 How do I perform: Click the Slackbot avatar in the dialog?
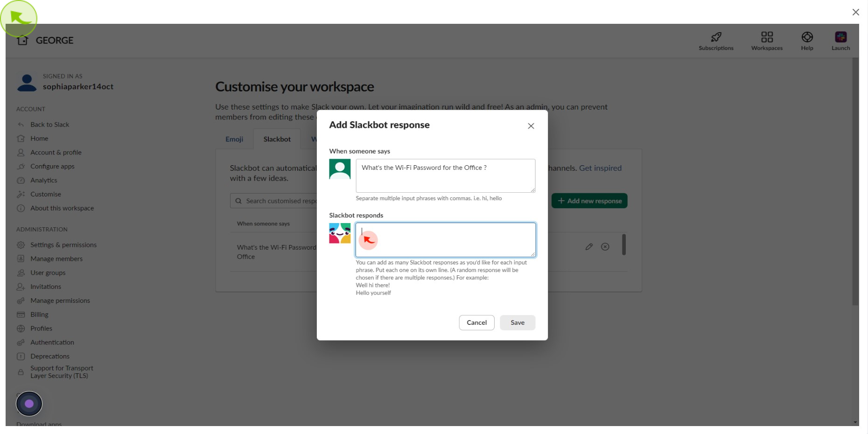point(340,233)
